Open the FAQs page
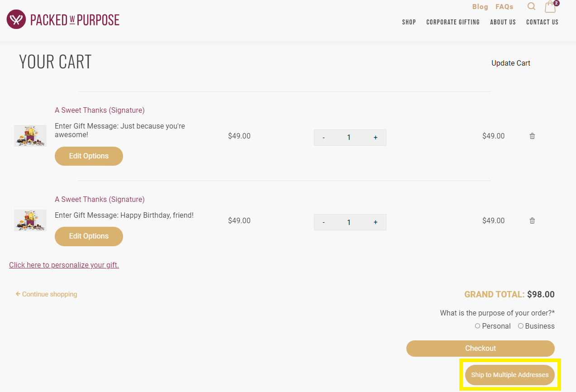This screenshot has width=576, height=392. (504, 6)
